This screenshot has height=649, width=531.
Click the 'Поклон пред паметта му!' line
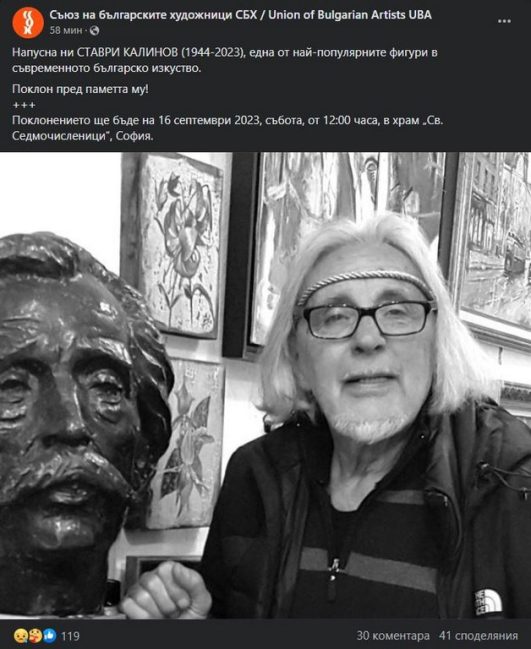[x=80, y=89]
